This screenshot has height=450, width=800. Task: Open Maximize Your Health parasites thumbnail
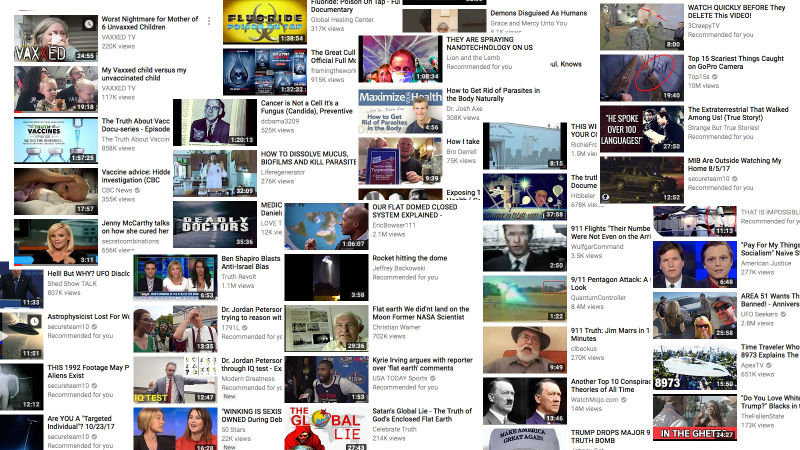[x=401, y=111]
